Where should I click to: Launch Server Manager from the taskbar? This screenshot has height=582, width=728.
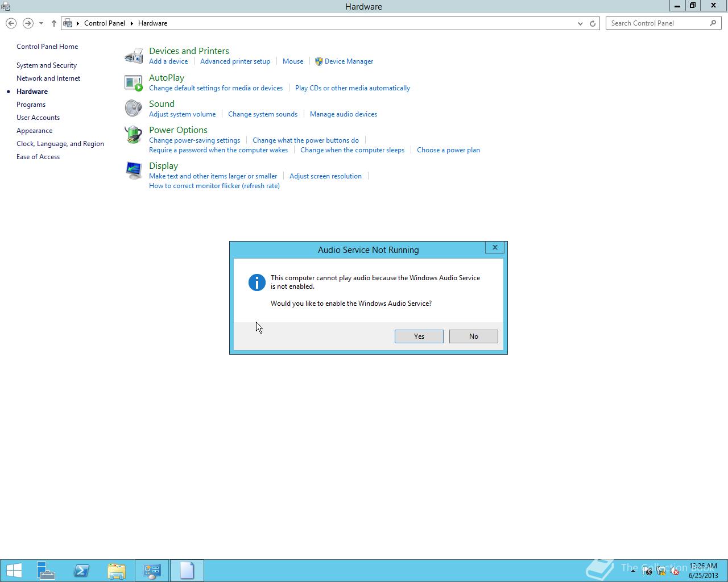click(45, 571)
